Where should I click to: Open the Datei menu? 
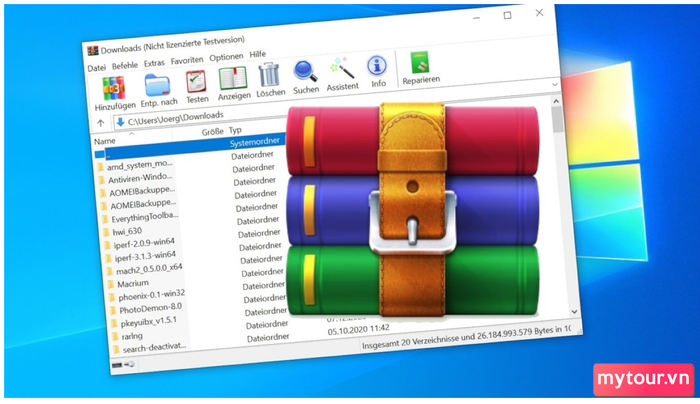point(96,68)
